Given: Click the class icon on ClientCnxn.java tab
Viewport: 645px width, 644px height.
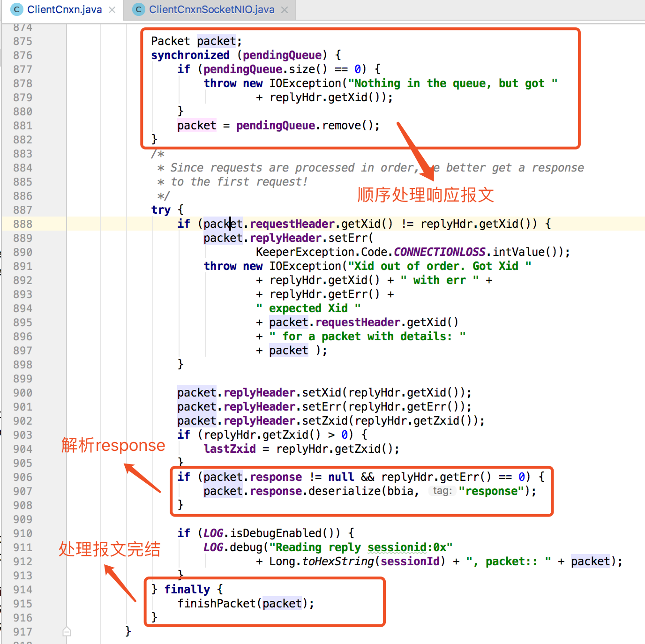Looking at the screenshot, I should click(x=17, y=9).
